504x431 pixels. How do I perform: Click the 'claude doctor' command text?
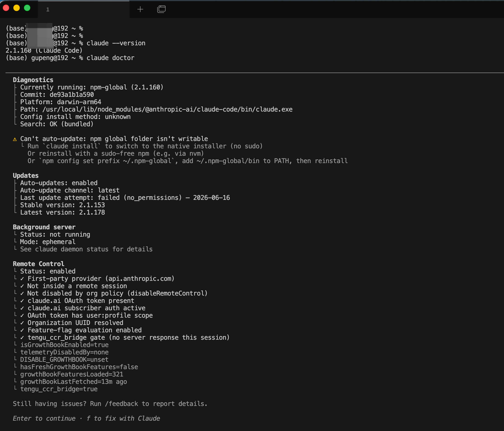coord(110,58)
